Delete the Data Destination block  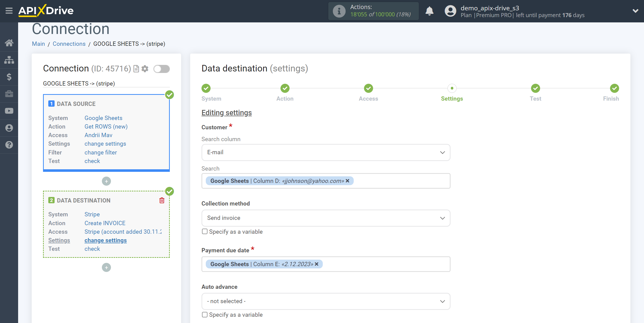point(162,200)
